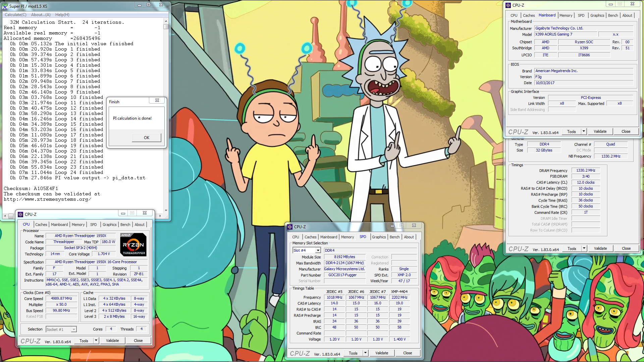
Task: Open the Calculate(C) menu in Super PI
Action: click(x=15, y=15)
